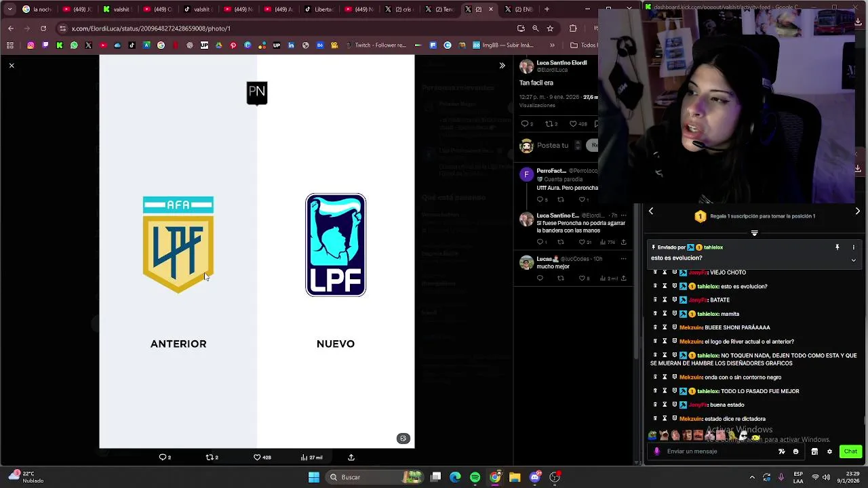Open Kick chat settings gear
Viewport: 868px width, 488px height.
click(x=829, y=451)
